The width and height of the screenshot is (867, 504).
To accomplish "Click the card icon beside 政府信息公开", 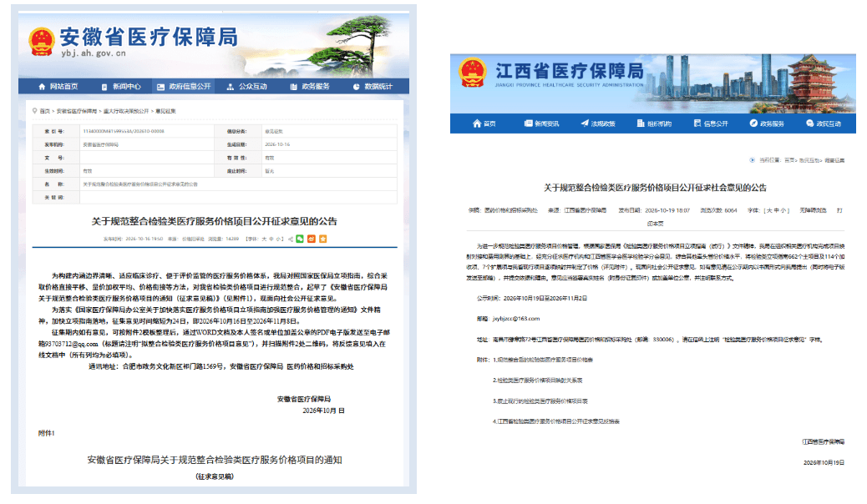I will (161, 87).
